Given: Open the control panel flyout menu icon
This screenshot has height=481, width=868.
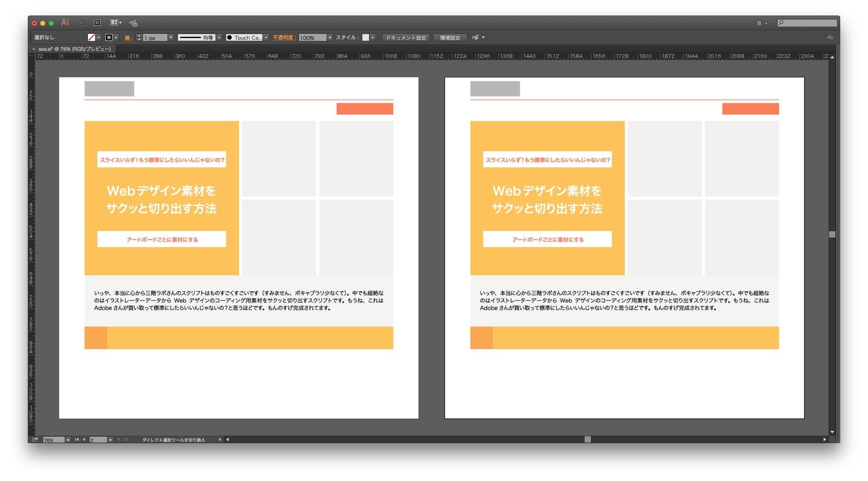Looking at the screenshot, I should (x=830, y=37).
